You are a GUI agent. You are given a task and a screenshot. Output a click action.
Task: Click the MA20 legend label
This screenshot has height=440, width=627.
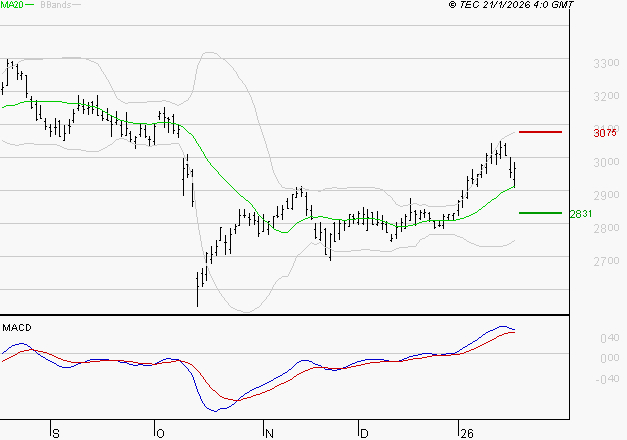pos(12,5)
